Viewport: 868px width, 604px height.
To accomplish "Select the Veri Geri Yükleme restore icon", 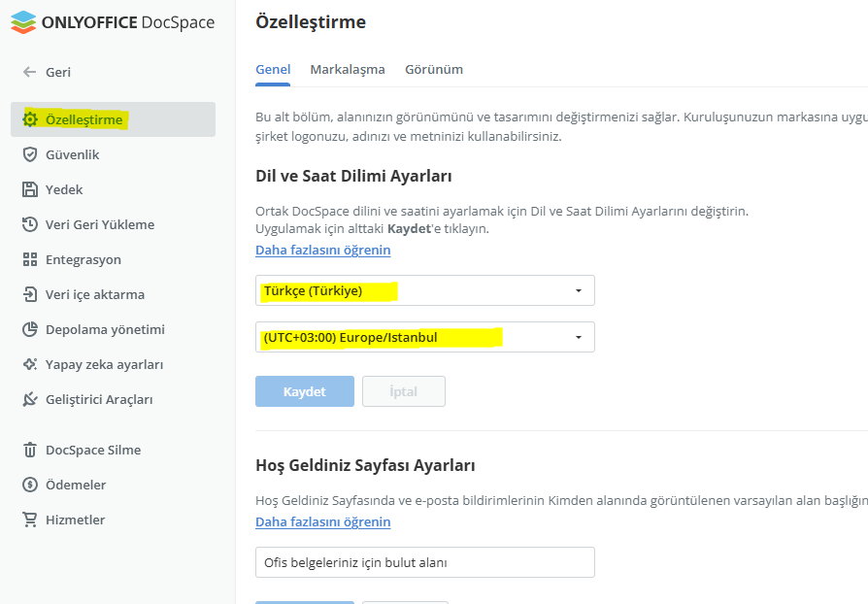I will coord(30,224).
